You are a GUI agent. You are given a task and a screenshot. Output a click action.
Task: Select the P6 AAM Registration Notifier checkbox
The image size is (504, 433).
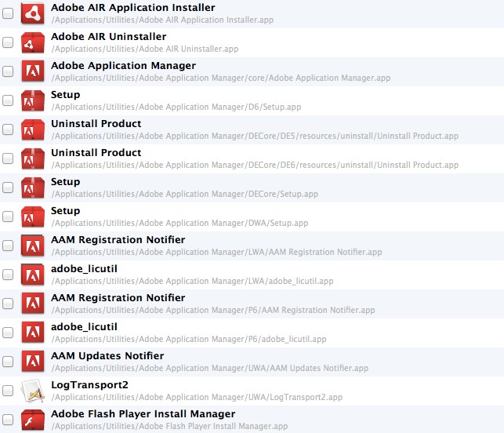coord(8,304)
